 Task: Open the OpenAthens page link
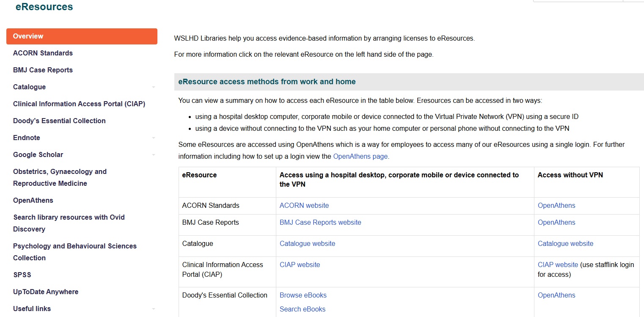pyautogui.click(x=359, y=156)
